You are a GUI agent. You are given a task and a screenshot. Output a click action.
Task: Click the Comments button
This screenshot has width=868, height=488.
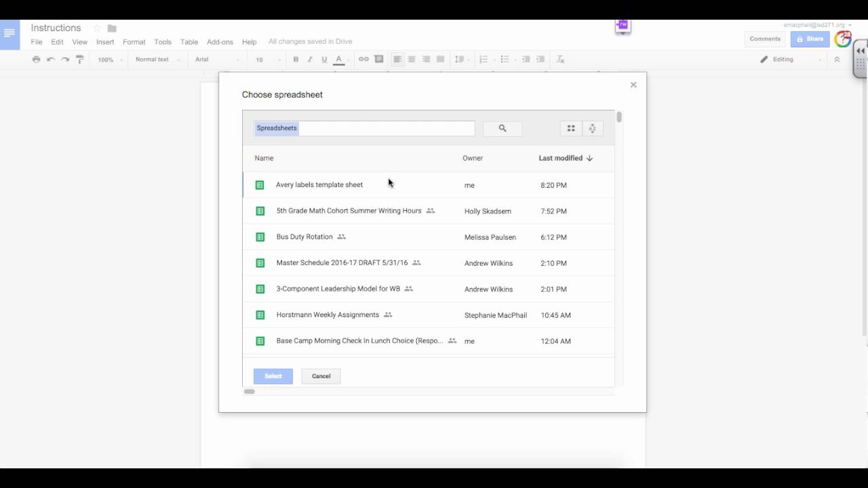pos(765,39)
